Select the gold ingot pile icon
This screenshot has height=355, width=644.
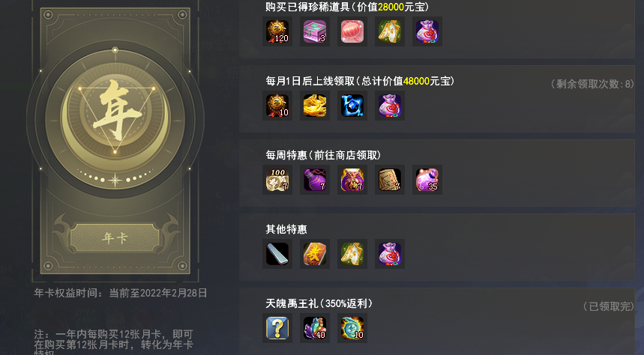[315, 106]
